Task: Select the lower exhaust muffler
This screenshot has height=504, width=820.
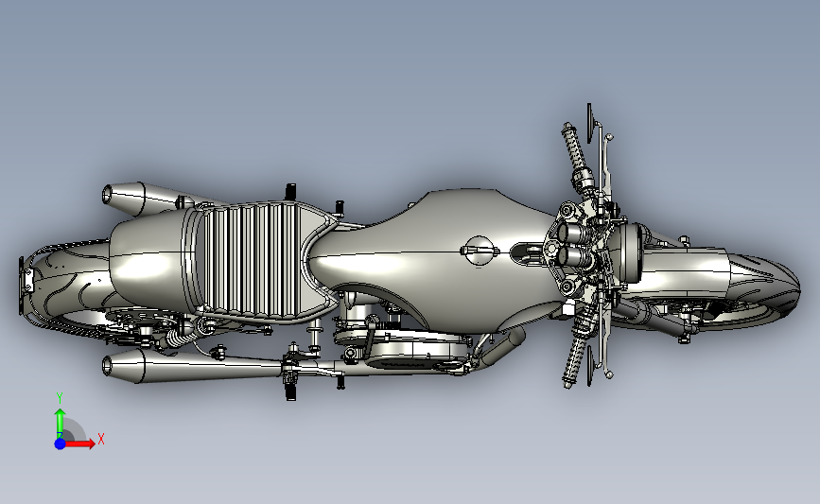Action: [194, 365]
